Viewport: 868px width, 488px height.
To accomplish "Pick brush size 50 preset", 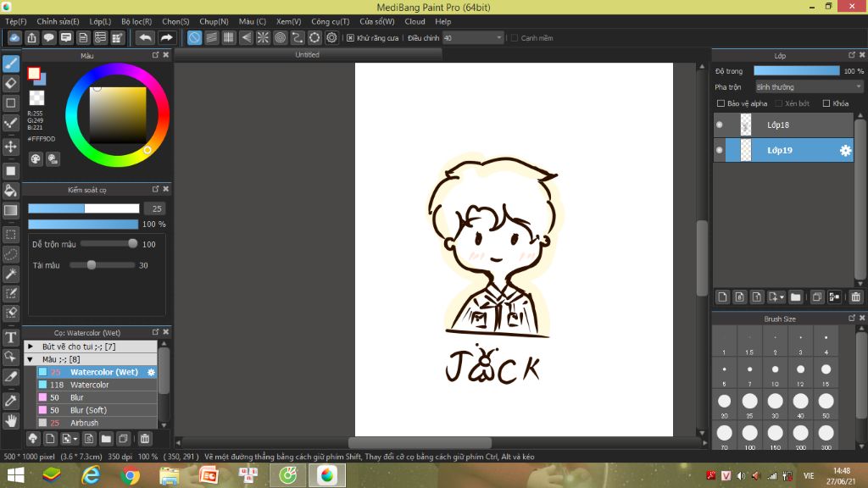I will point(826,404).
